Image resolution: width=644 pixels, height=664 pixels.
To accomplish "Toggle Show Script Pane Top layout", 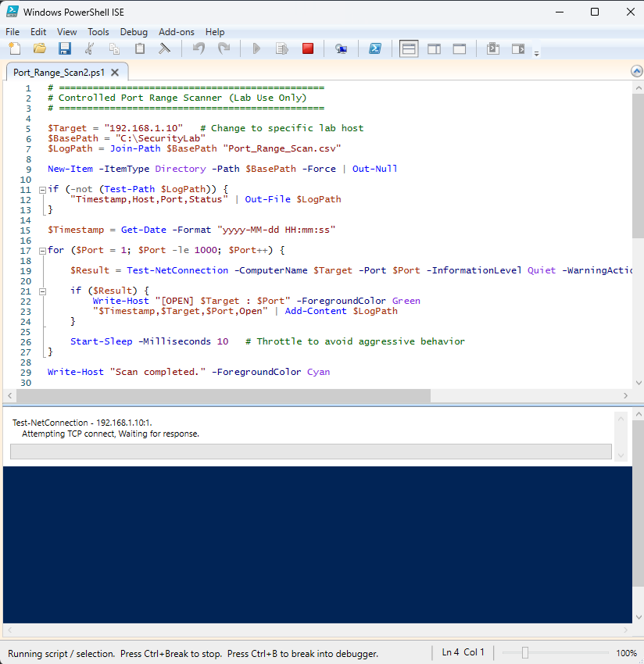I will coord(408,49).
